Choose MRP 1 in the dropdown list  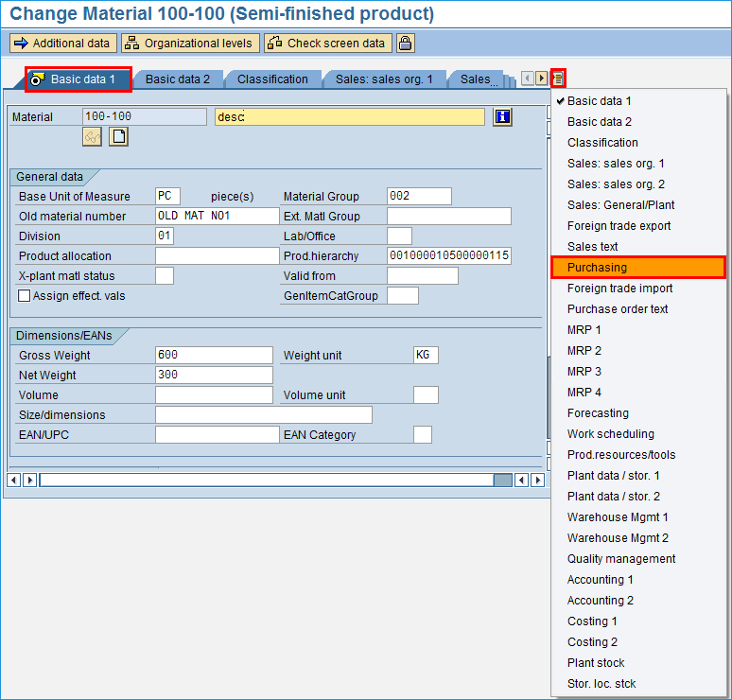click(x=584, y=330)
